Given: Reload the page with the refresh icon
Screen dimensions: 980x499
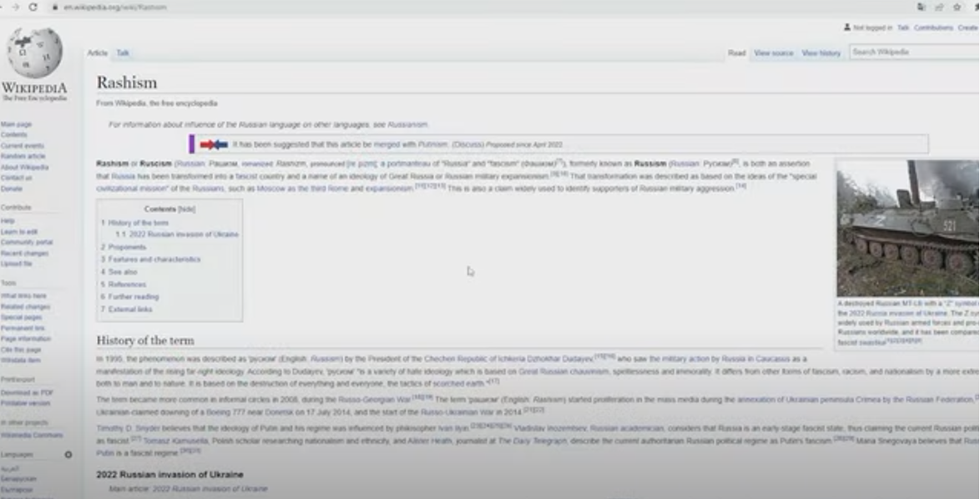Looking at the screenshot, I should [33, 7].
